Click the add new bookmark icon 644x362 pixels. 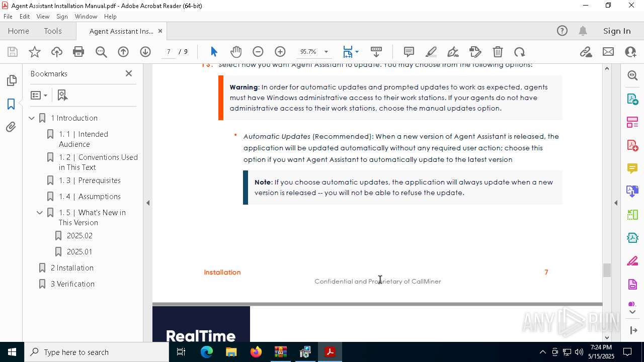[x=62, y=95]
